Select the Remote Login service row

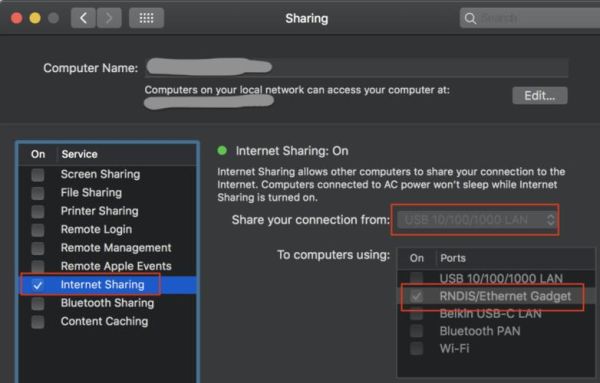(x=107, y=230)
